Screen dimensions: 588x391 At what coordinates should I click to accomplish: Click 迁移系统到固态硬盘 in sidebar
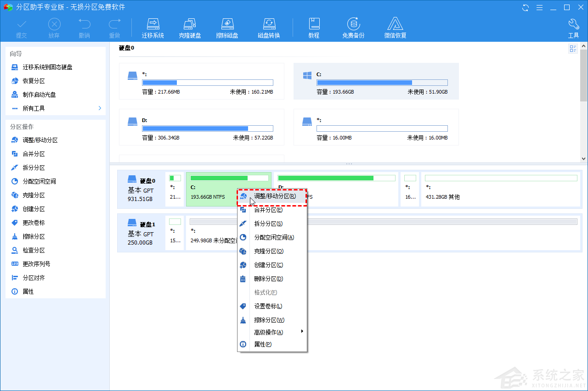[47, 67]
